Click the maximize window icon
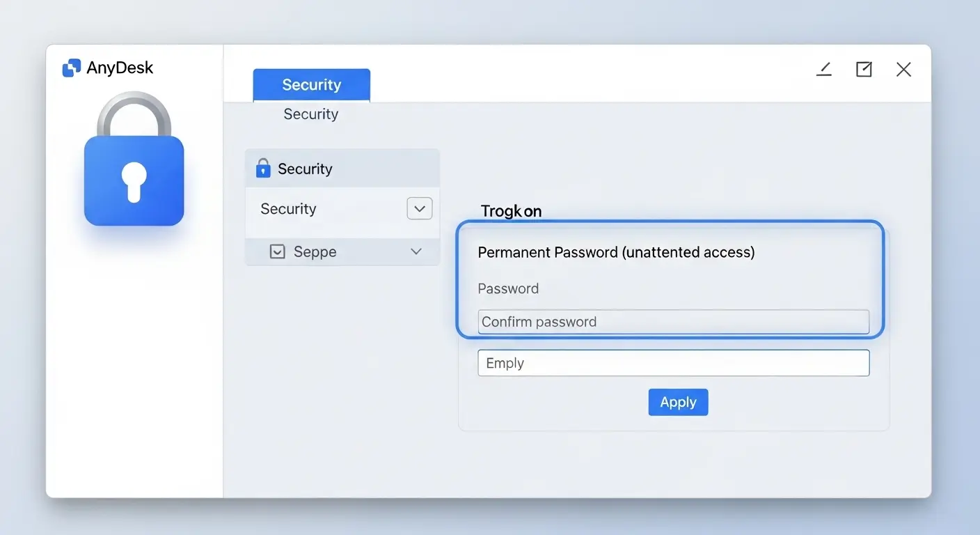Image resolution: width=980 pixels, height=535 pixels. tap(864, 68)
